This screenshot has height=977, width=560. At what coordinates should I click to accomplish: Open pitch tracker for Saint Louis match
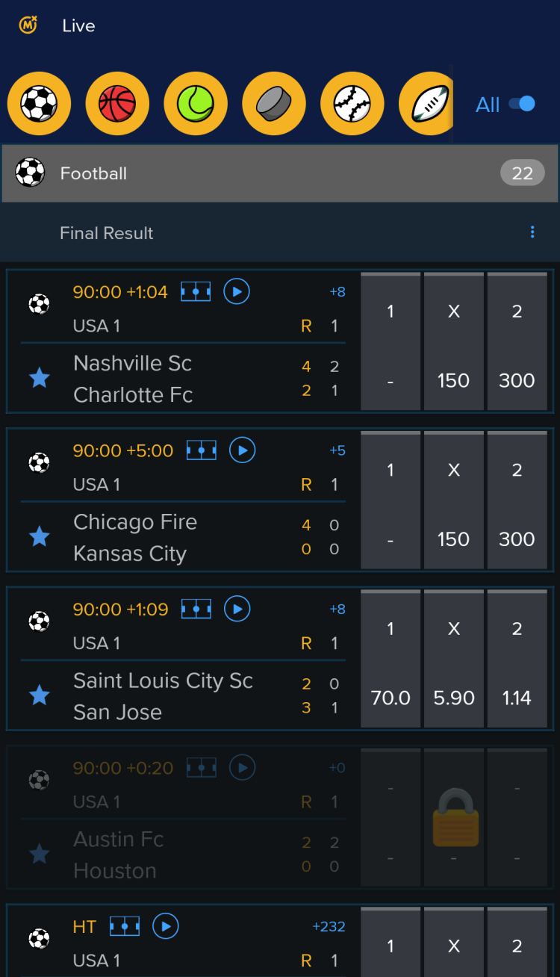196,609
